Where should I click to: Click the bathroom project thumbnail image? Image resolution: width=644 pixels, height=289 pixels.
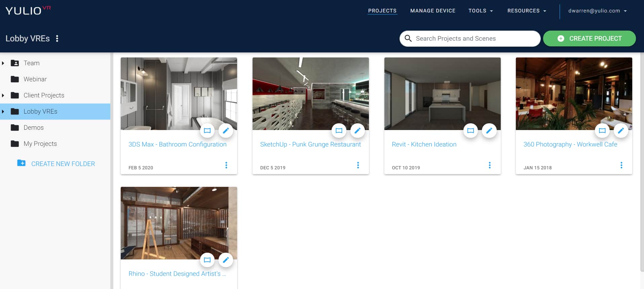pos(179,94)
